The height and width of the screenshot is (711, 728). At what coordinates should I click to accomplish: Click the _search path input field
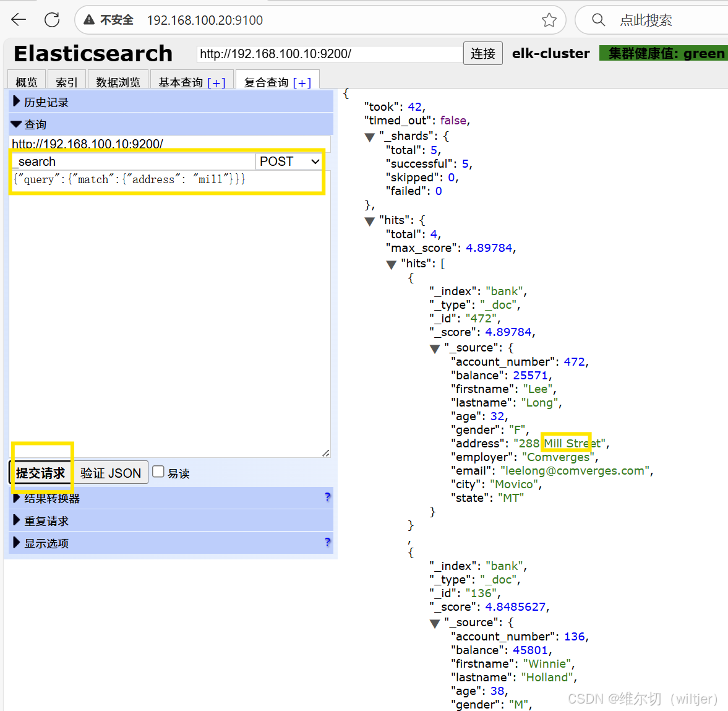pos(133,162)
